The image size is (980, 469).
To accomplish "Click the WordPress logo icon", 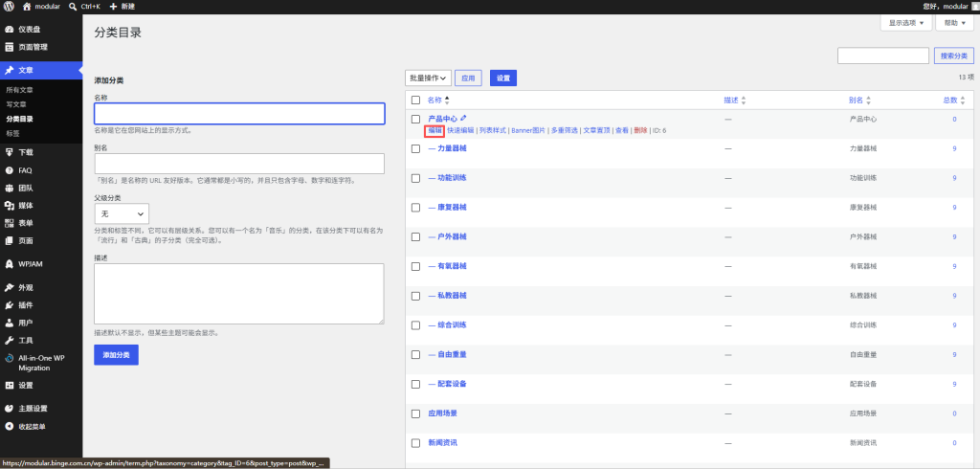I will coord(10,7).
